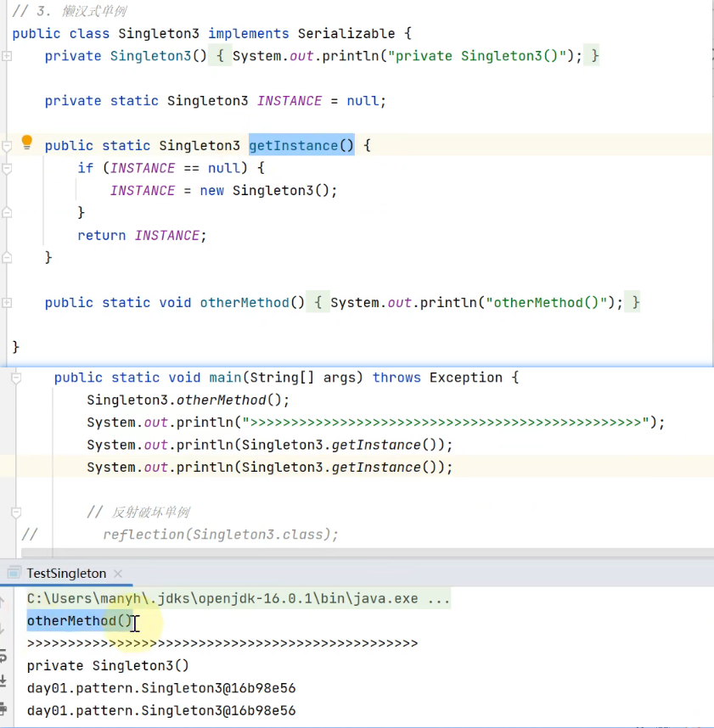This screenshot has height=728, width=714.
Task: Select the TestSingleton run tab
Action: 66,574
